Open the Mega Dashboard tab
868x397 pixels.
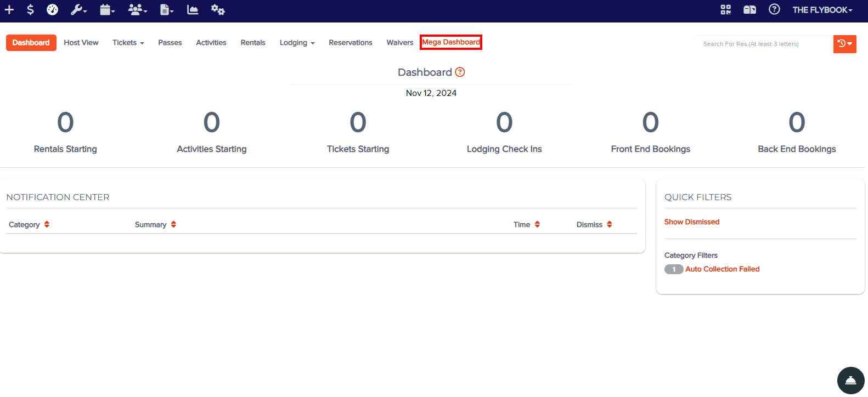(451, 42)
